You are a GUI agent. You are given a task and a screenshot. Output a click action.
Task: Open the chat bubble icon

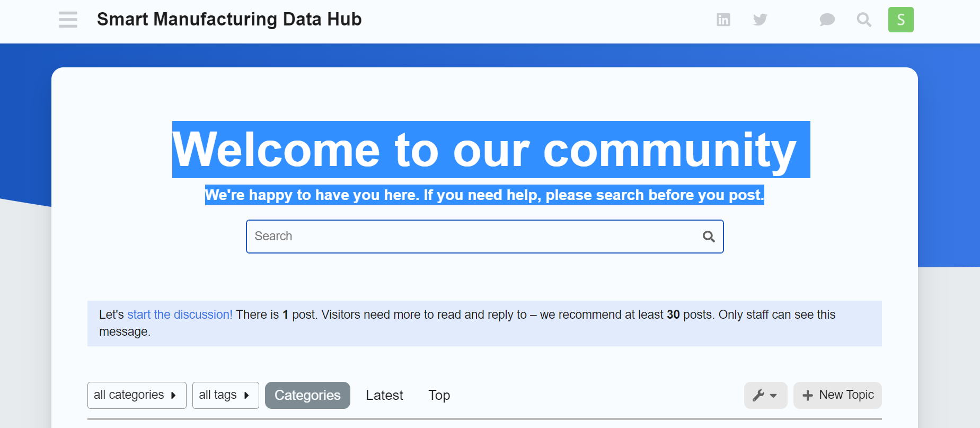(827, 20)
